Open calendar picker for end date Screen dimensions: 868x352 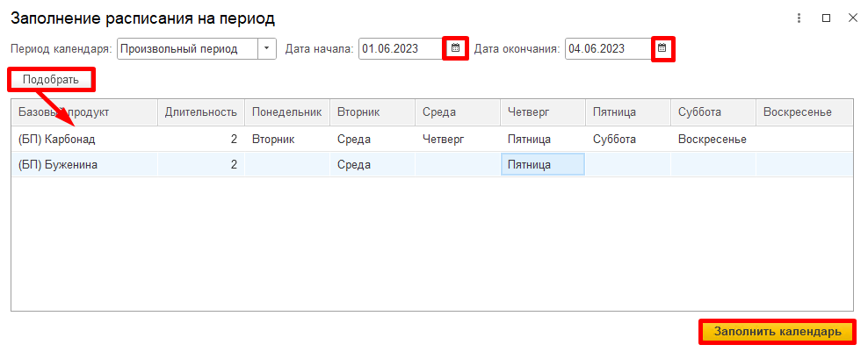662,49
